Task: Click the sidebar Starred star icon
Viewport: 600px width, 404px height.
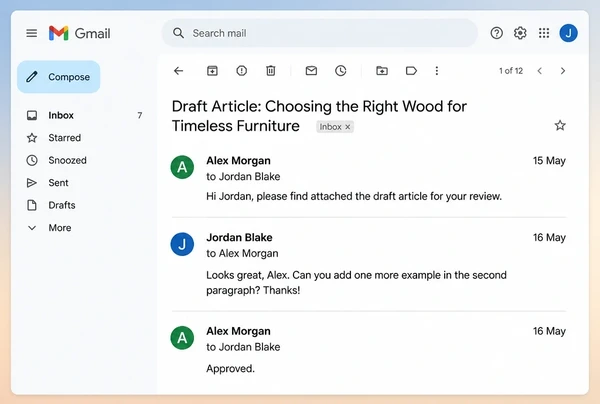Action: point(32,138)
